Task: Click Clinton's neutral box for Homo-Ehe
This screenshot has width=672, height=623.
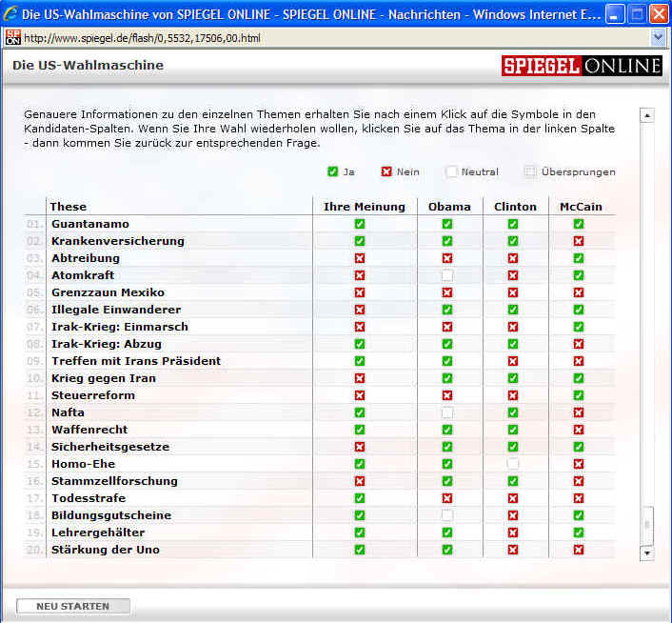Action: point(513,464)
